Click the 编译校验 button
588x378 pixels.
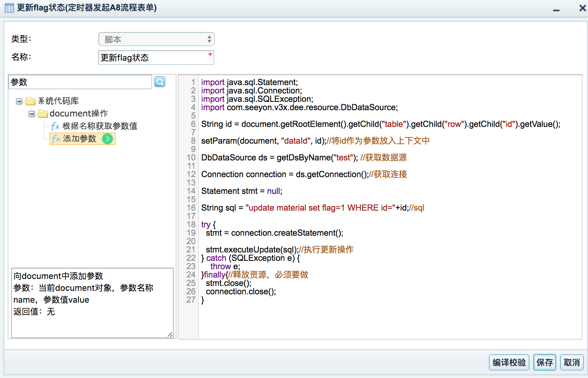coord(509,363)
